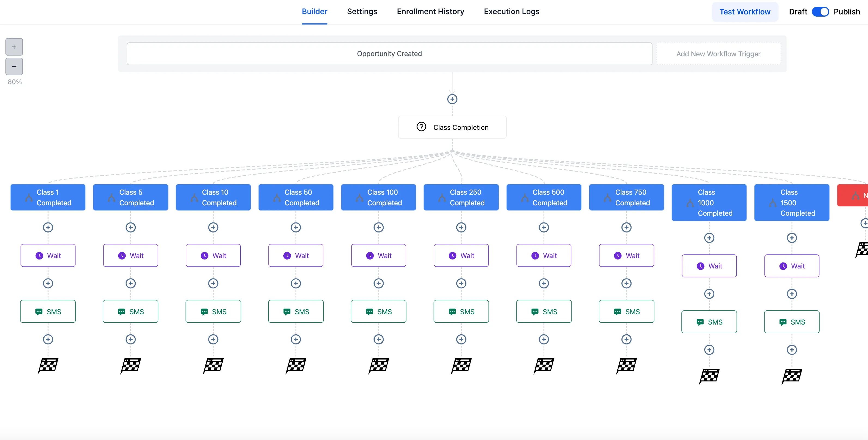Open the Wait step in Class 1000 branch

709,266
